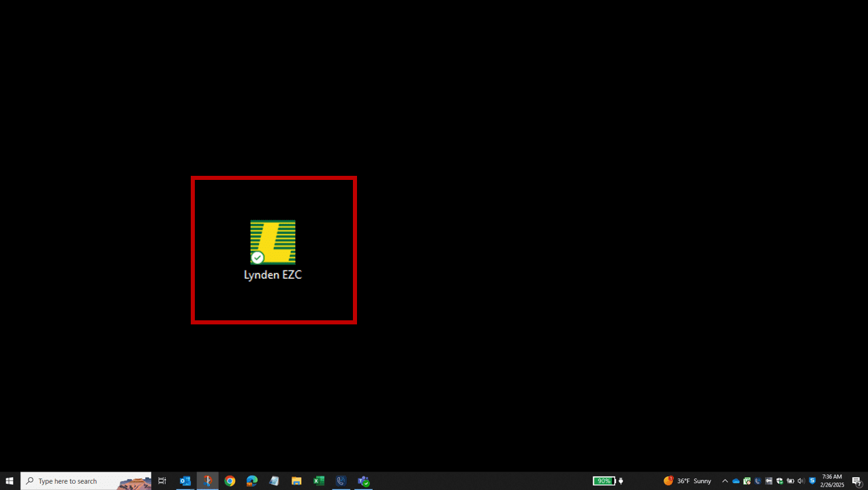This screenshot has width=868, height=490.
Task: Select the highlighted pinned Lynden app on taskbar
Action: click(x=208, y=480)
